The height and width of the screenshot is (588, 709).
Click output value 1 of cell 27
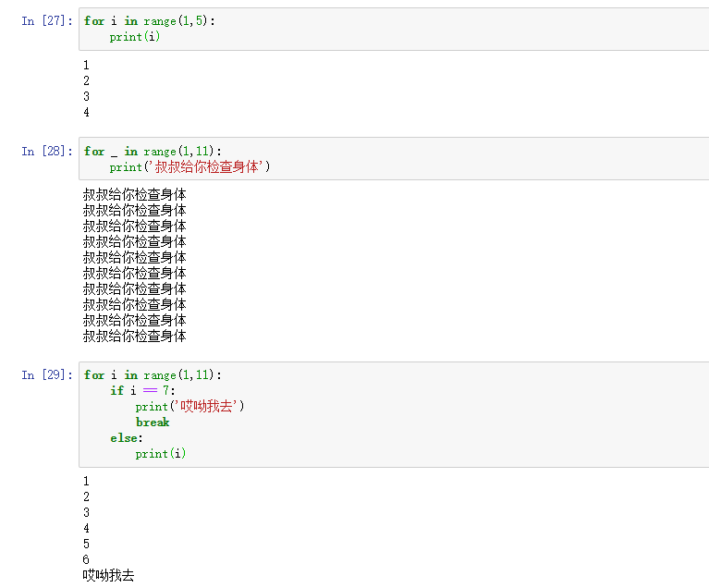[x=86, y=65]
